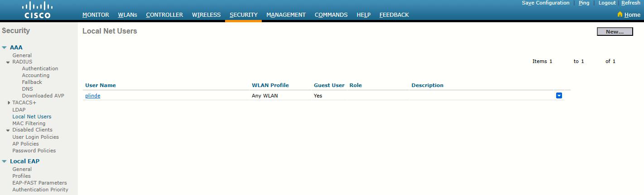Click the Home house icon
This screenshot has height=195, width=644.
click(620, 15)
